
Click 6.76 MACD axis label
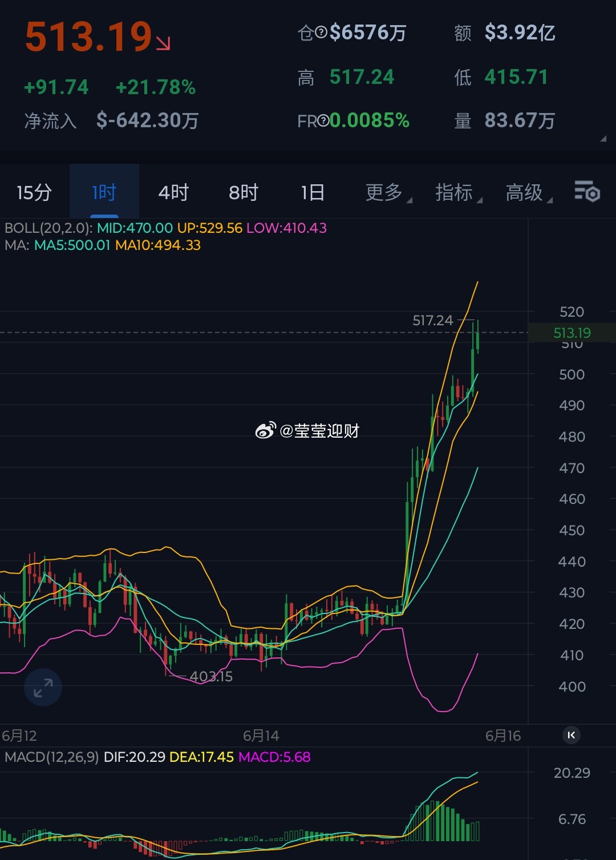pos(572,819)
